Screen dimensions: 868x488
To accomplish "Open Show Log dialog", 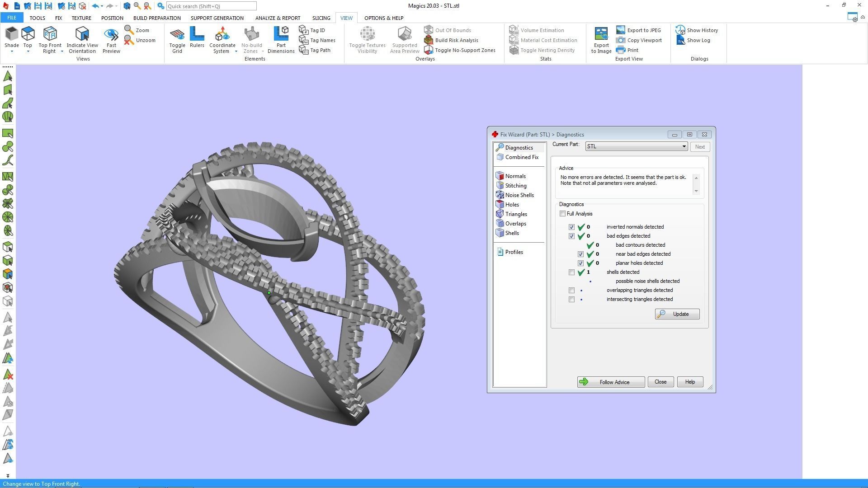I will coord(693,40).
